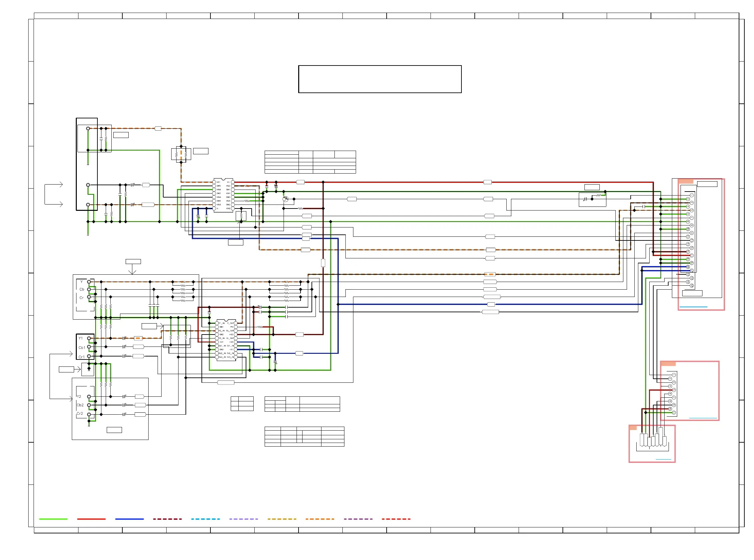Click the "Cb_OUT" pin label
Image resolution: width=754 pixels, height=560 pixels.
[x=230, y=331]
